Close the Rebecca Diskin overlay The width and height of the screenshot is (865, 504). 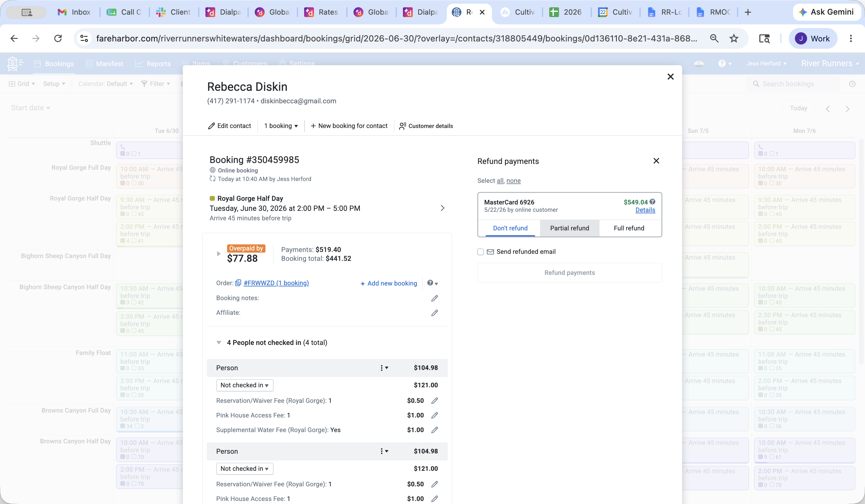tap(670, 76)
